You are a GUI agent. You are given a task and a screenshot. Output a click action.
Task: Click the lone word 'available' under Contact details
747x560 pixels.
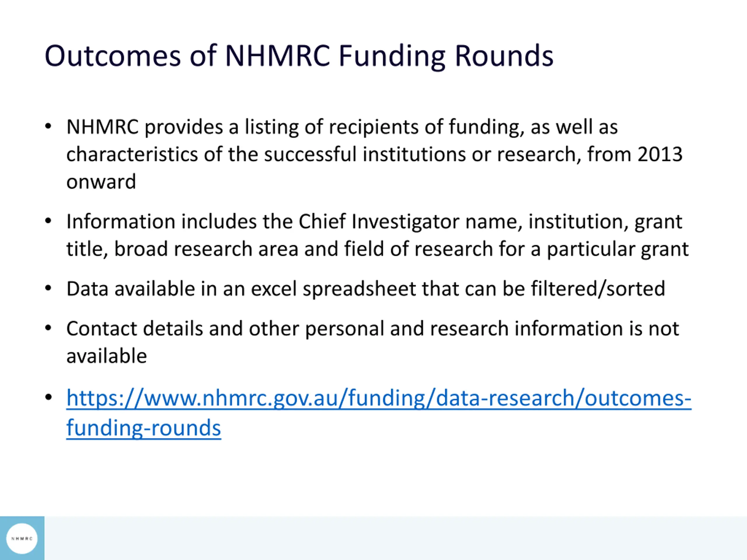coord(107,356)
